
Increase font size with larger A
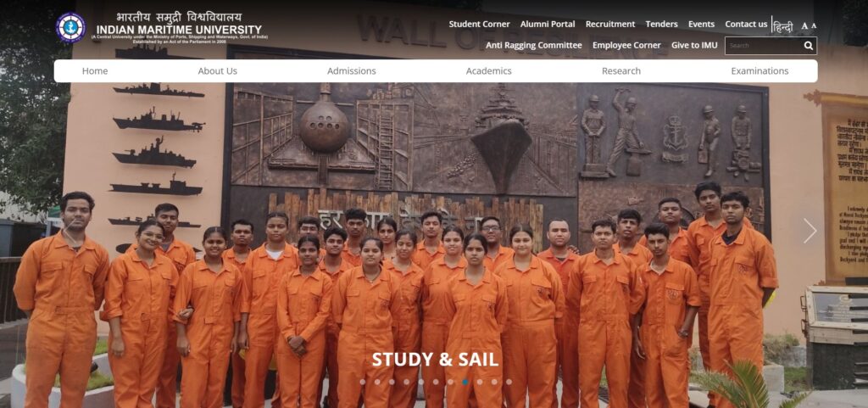(805, 25)
